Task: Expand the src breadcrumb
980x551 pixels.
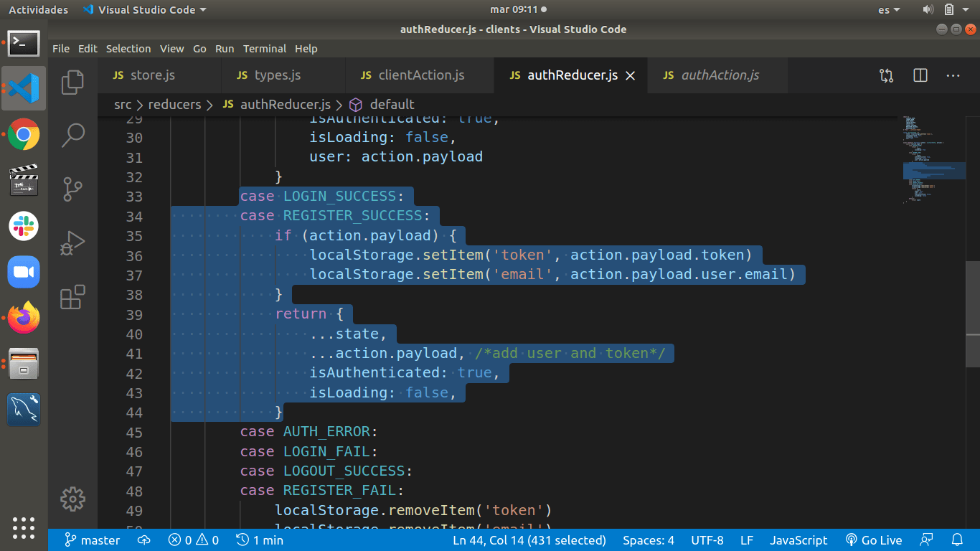Action: coord(123,105)
